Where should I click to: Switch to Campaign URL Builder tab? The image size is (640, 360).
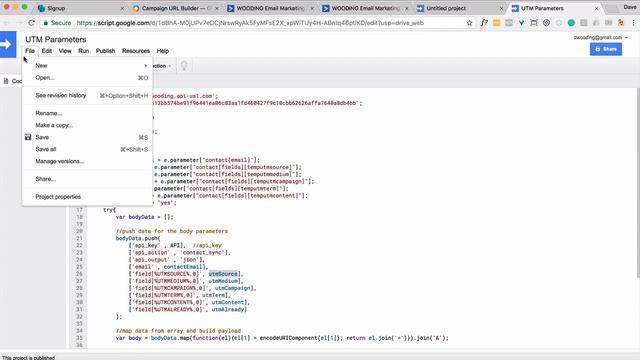[x=176, y=8]
